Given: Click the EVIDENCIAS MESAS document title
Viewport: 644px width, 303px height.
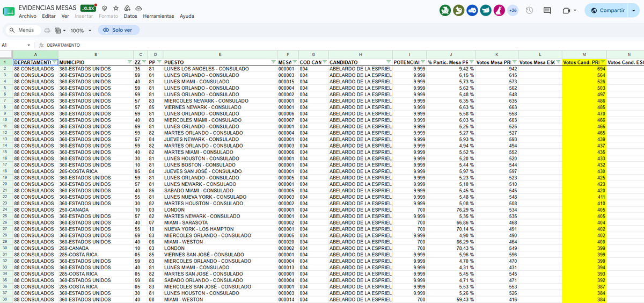Looking at the screenshot, I should [47, 8].
